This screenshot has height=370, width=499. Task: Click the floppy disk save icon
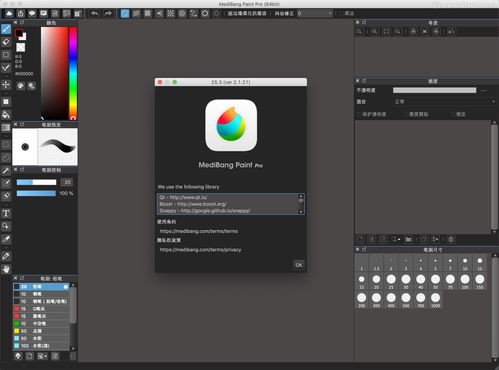click(x=55, y=13)
